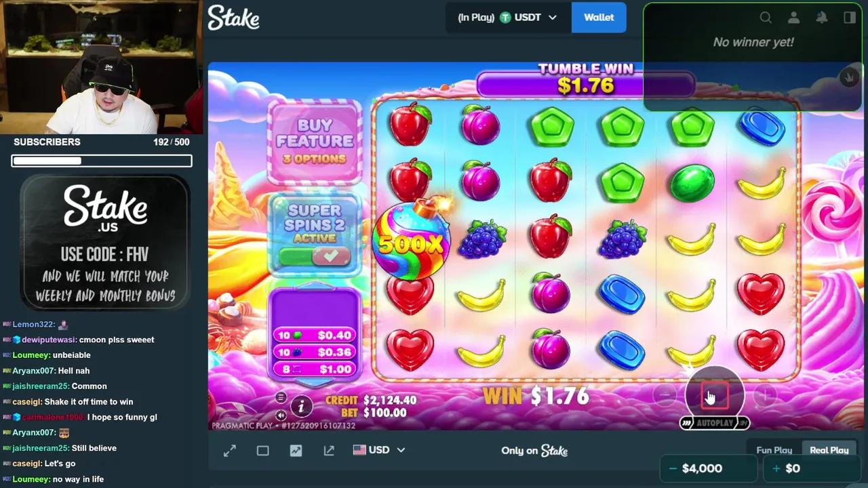Open the USD display currency dropdown
The width and height of the screenshot is (868, 488).
(379, 450)
